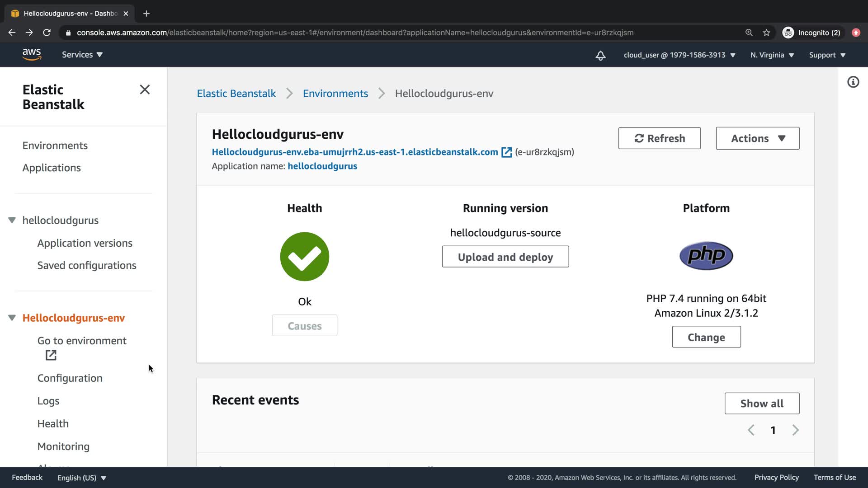This screenshot has height=488, width=868.
Task: Open the Support menu
Action: point(827,55)
